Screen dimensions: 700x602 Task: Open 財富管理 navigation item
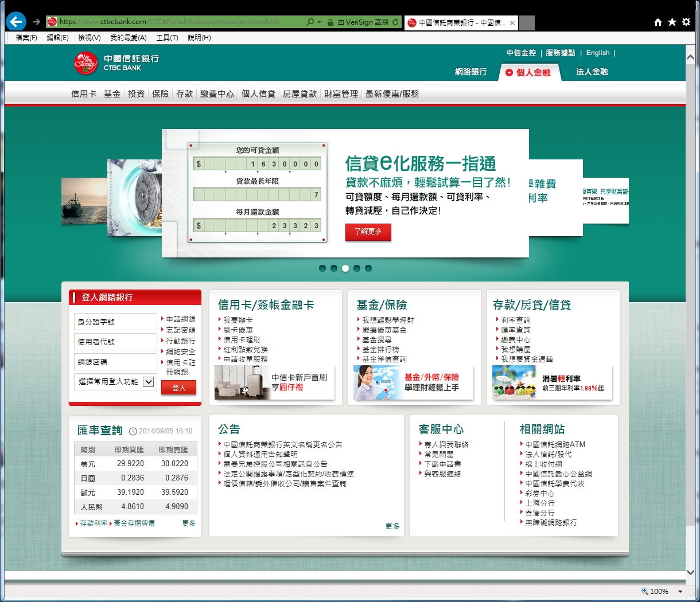coord(341,93)
